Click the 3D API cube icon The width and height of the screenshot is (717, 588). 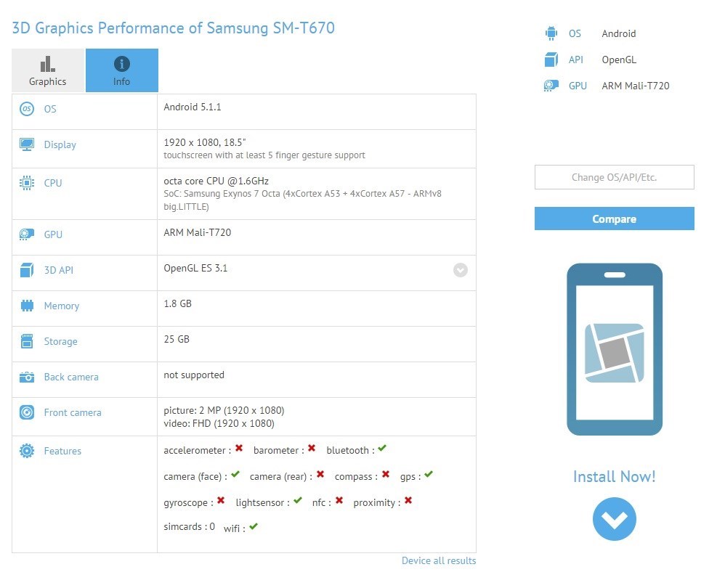coord(27,270)
